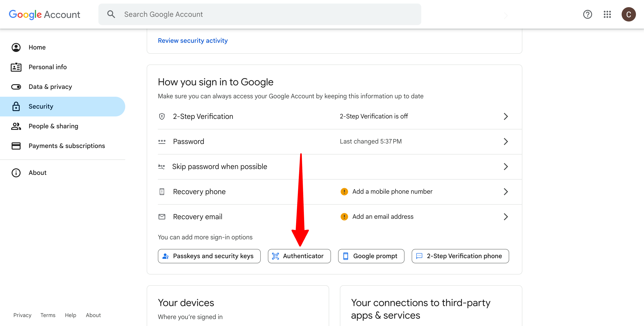Open the account avatar C
The image size is (644, 326).
pyautogui.click(x=629, y=14)
